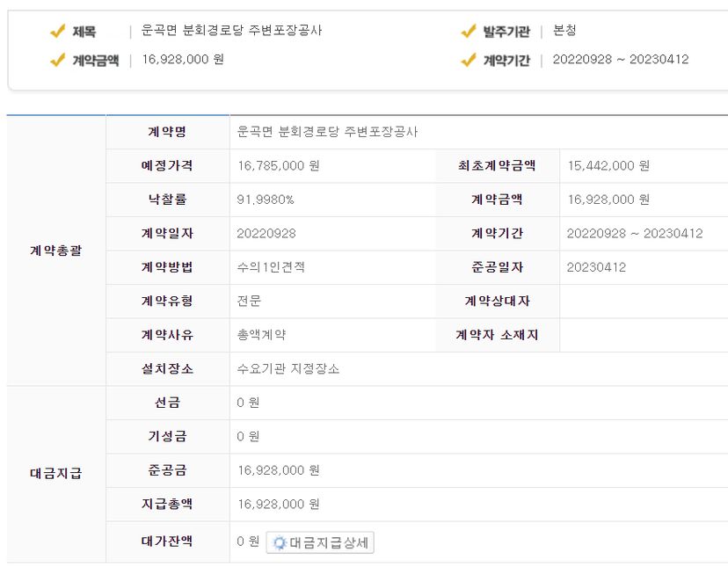The image size is (728, 567).
Task: Open the 대금지급상세 payment details button
Action: pyautogui.click(x=320, y=542)
